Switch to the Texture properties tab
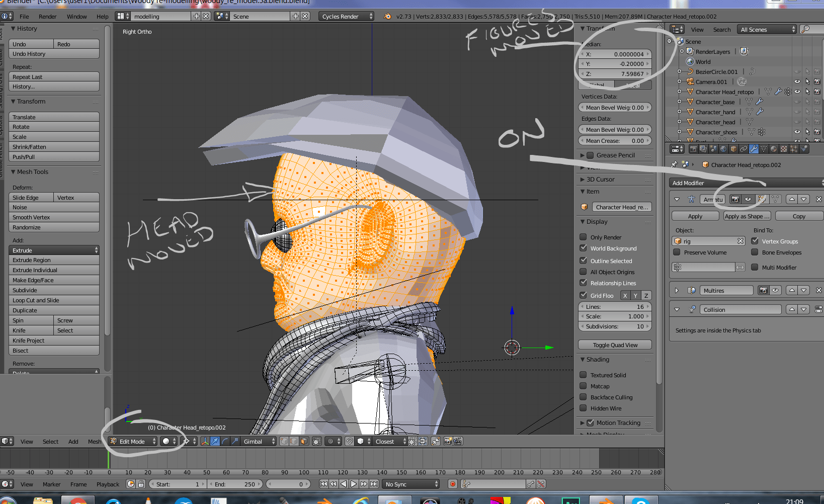824x504 pixels. coord(784,148)
